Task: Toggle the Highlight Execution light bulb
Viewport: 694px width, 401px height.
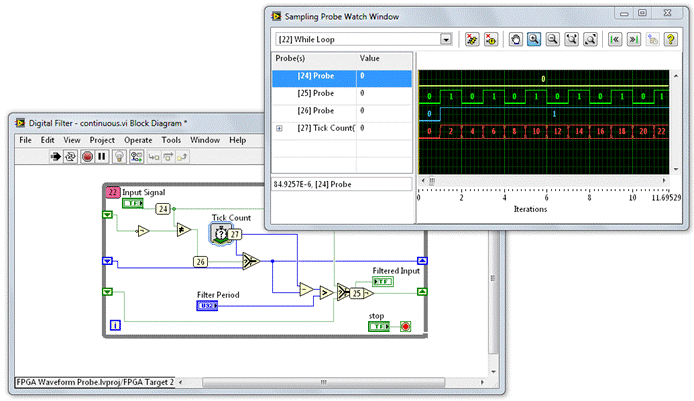Action: (x=118, y=157)
